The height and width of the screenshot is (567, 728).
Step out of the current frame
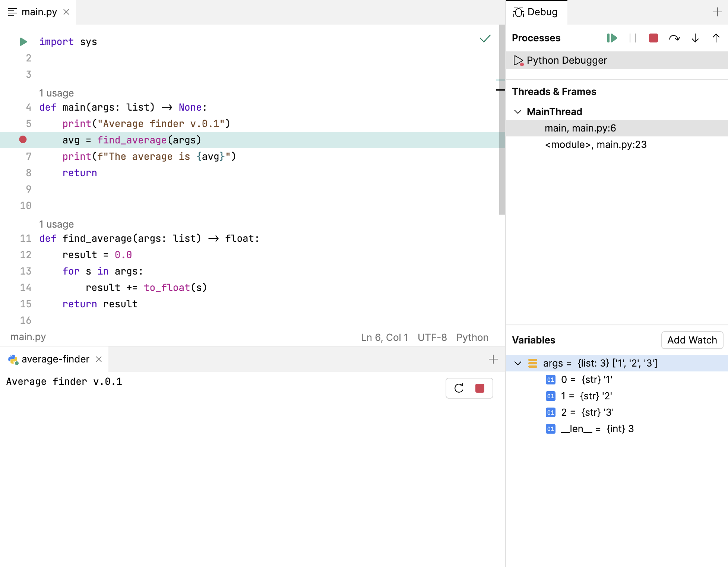(715, 38)
